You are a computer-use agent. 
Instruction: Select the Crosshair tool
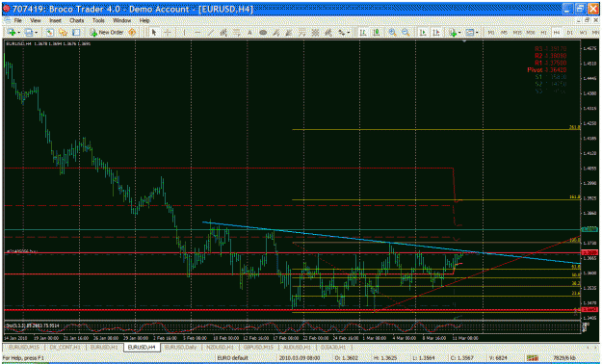tap(168, 33)
